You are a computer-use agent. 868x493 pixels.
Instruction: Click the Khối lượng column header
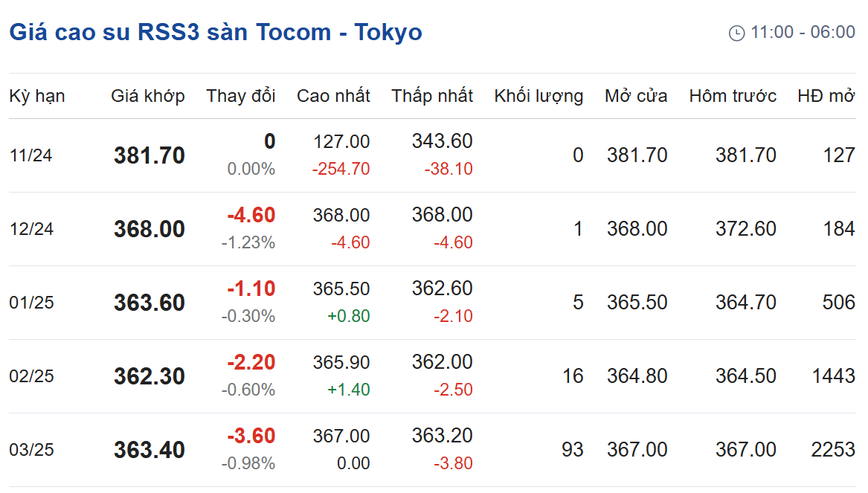coord(539,96)
